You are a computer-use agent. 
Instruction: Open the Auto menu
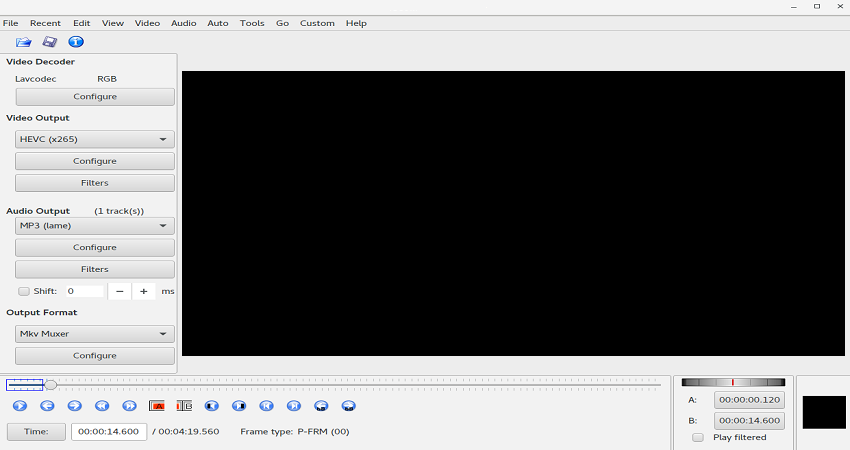tap(218, 23)
